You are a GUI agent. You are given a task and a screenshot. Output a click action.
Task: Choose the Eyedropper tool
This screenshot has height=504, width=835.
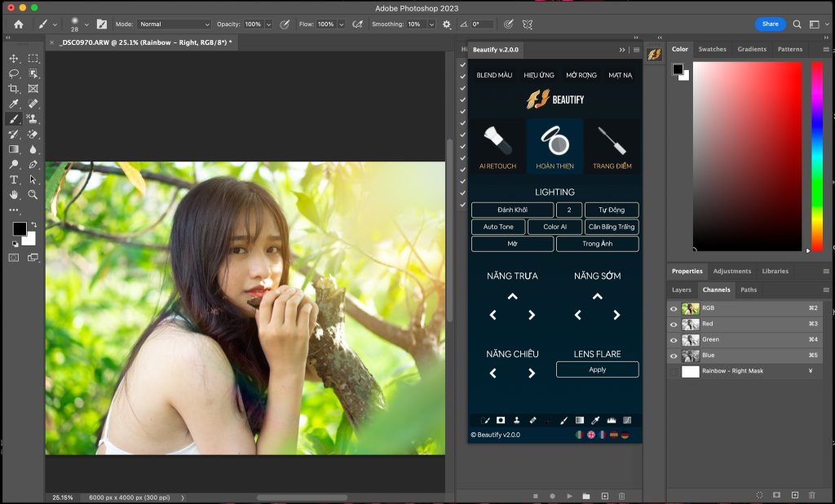(13, 103)
